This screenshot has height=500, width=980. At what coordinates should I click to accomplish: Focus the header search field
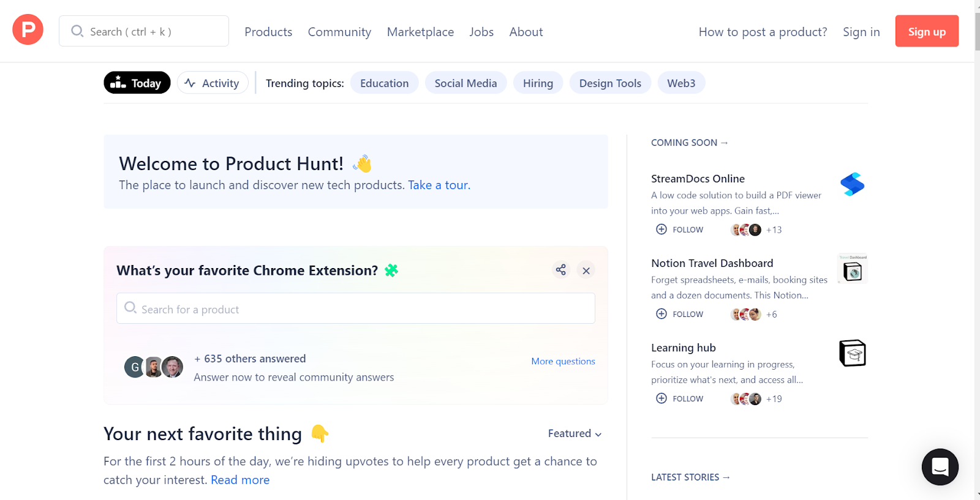144,31
